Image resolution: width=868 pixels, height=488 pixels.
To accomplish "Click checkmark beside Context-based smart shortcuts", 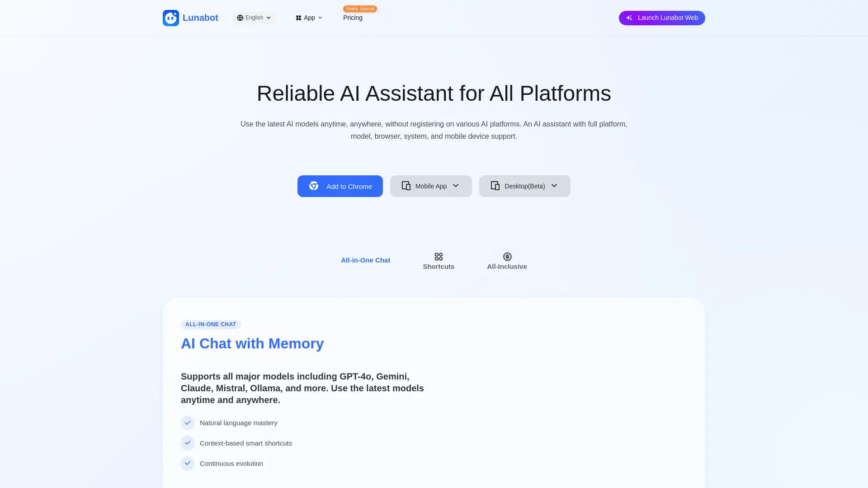I will click(x=188, y=443).
